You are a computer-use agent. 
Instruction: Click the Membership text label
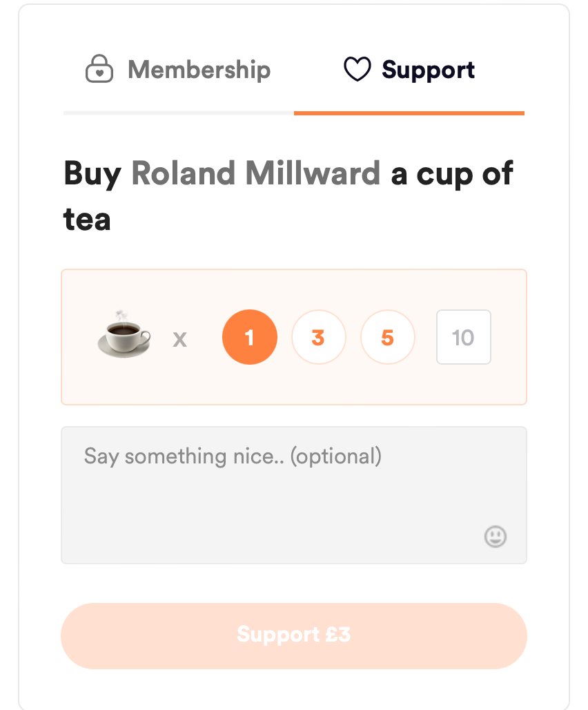tap(199, 70)
